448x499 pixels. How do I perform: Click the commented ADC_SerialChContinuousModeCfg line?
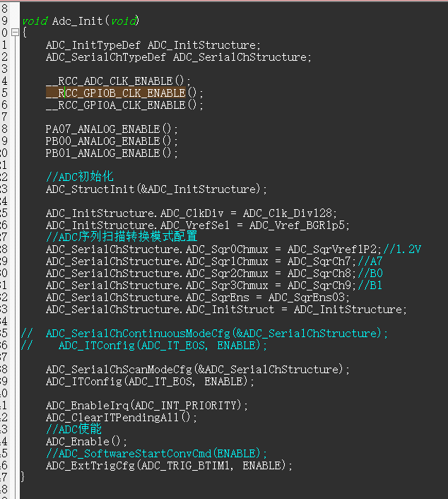pos(204,334)
